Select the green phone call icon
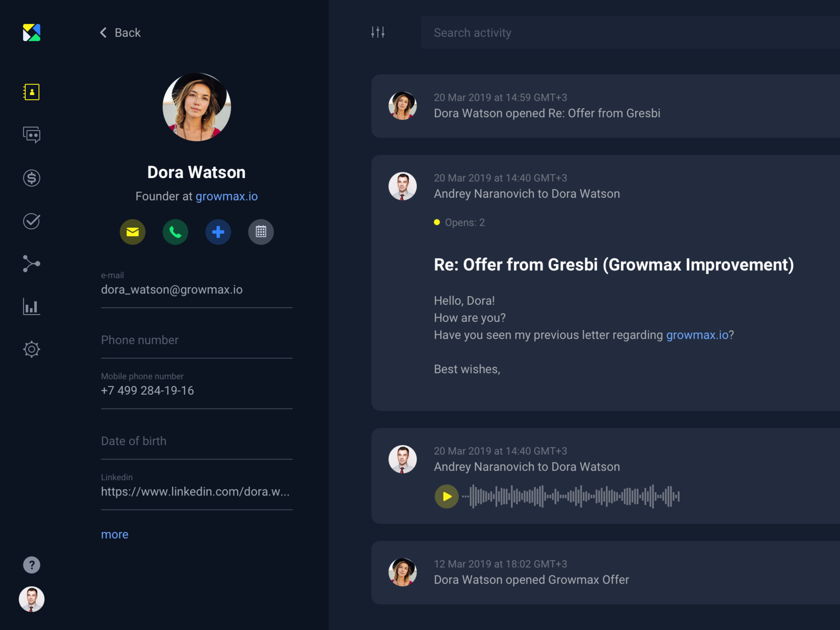Viewport: 840px width, 630px height. 175,232
